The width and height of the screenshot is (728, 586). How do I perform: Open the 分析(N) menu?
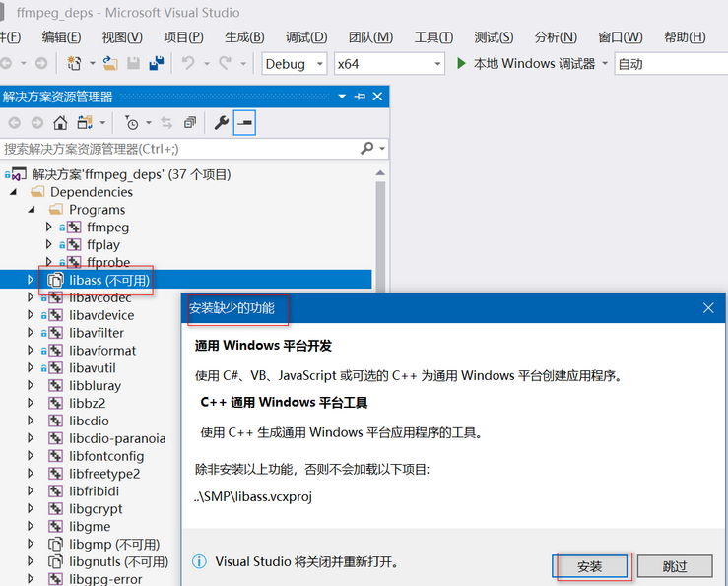point(556,37)
